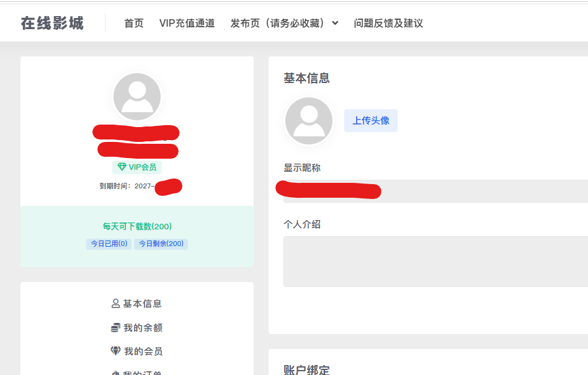Click the profile avatar in the left card
Viewport: 588px width, 375px height.
(137, 97)
